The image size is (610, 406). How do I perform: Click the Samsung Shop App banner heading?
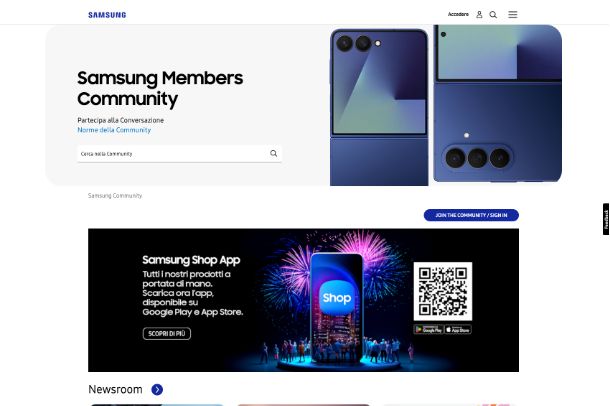pyautogui.click(x=191, y=260)
